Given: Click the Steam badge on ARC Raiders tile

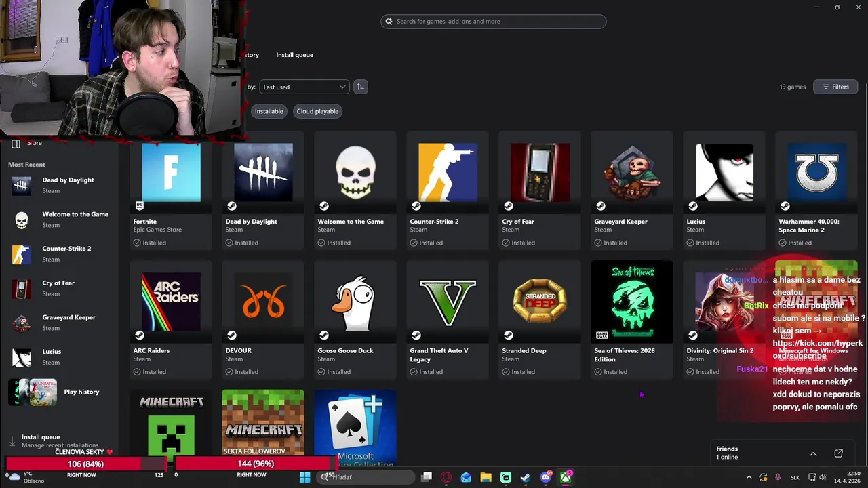Looking at the screenshot, I should click(140, 335).
